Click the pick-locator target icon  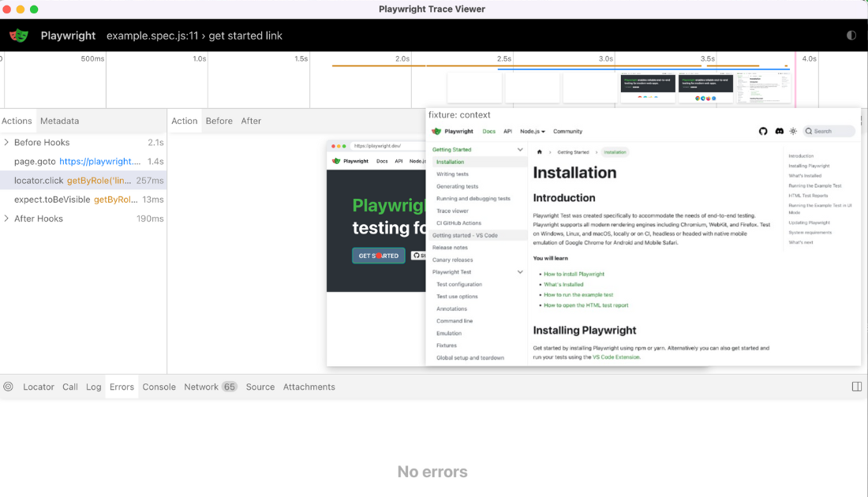point(8,387)
